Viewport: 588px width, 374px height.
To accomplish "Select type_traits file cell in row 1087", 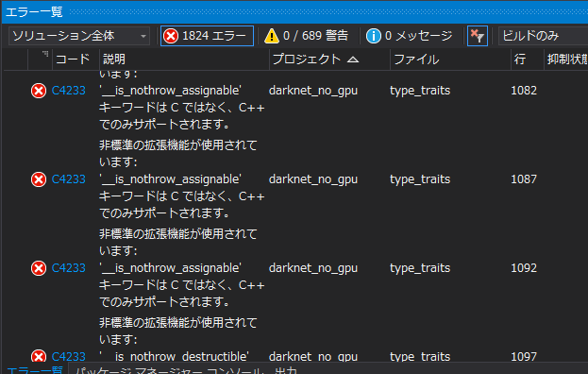I will coord(420,179).
